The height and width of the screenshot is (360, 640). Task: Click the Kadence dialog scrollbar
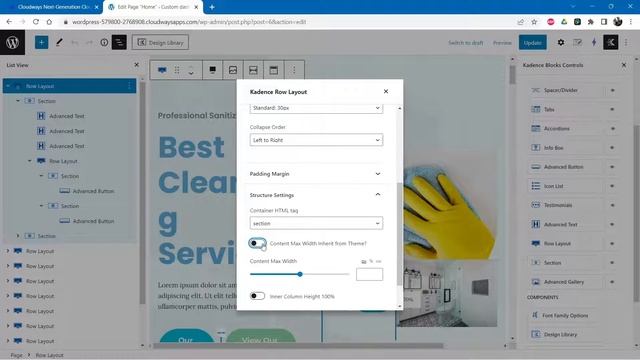pos(399,235)
